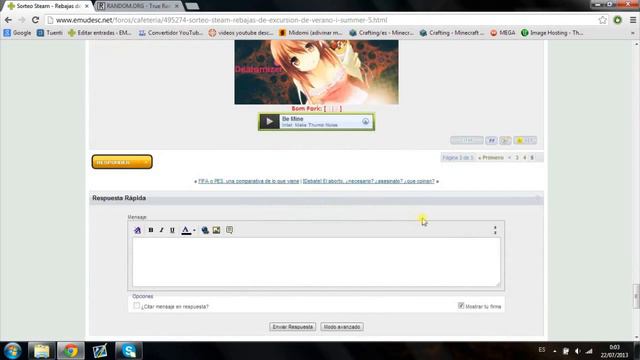The height and width of the screenshot is (360, 640).
Task: Click the previous page arrow in the pagination
Action: (x=509, y=158)
